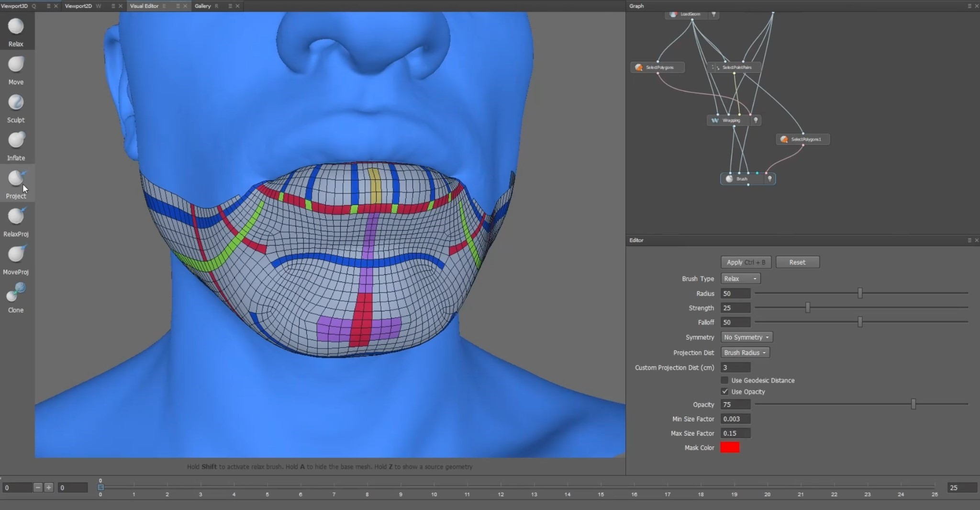Click the timeline end frame field showing 25

pyautogui.click(x=962, y=487)
